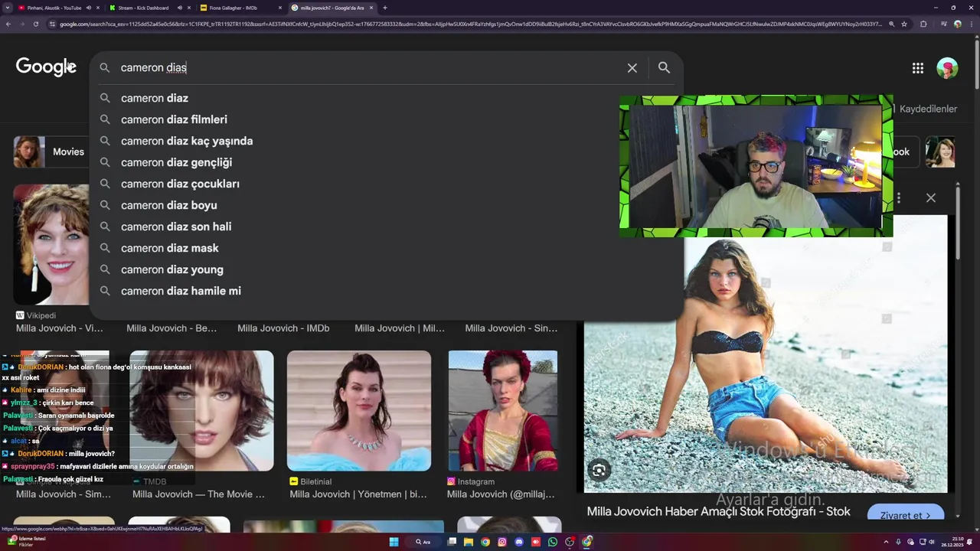The width and height of the screenshot is (980, 551).
Task: Pick the suggestion "cameron diaz gençliği"
Action: point(387,162)
